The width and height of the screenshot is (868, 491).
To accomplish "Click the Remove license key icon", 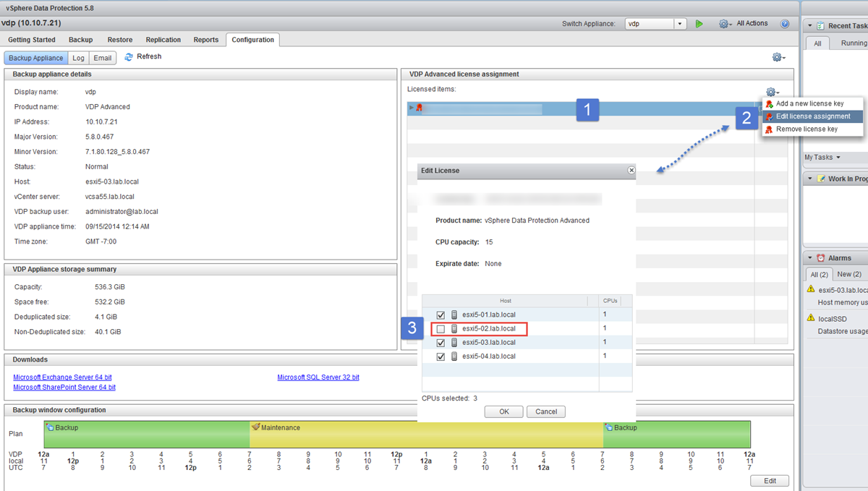I will [x=769, y=129].
